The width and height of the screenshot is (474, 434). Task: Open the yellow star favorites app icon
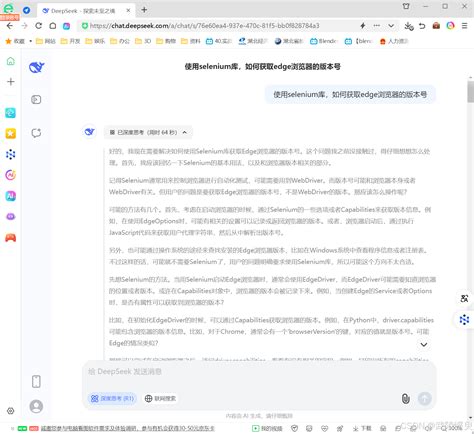(10, 134)
